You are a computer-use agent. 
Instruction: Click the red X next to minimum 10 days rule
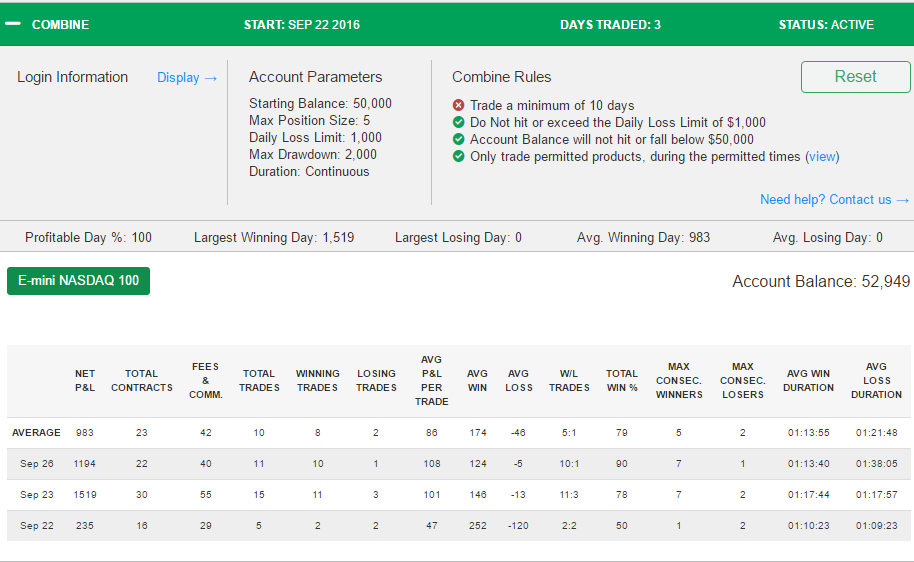(x=459, y=105)
